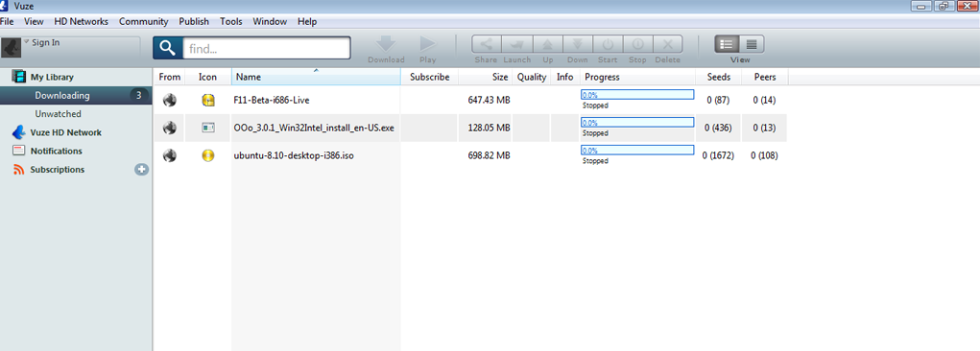Click the ubuntu-8.10 progress bar
980x351 pixels.
tap(637, 150)
